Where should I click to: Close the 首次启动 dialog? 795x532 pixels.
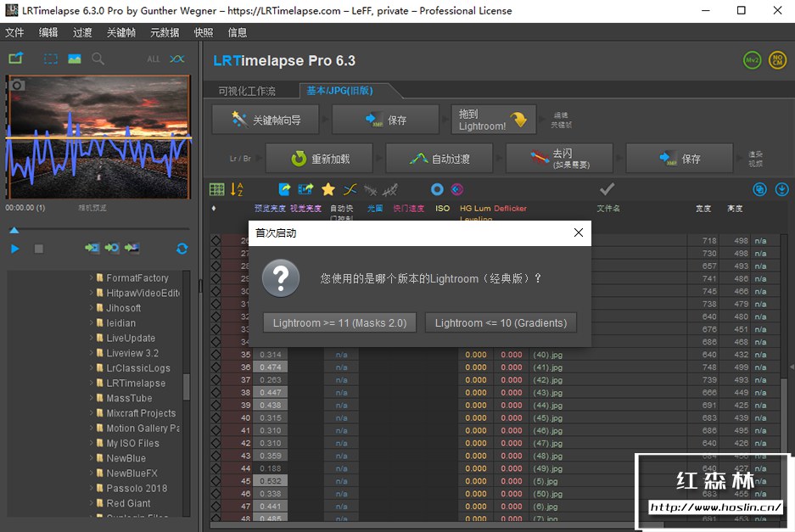(x=579, y=232)
